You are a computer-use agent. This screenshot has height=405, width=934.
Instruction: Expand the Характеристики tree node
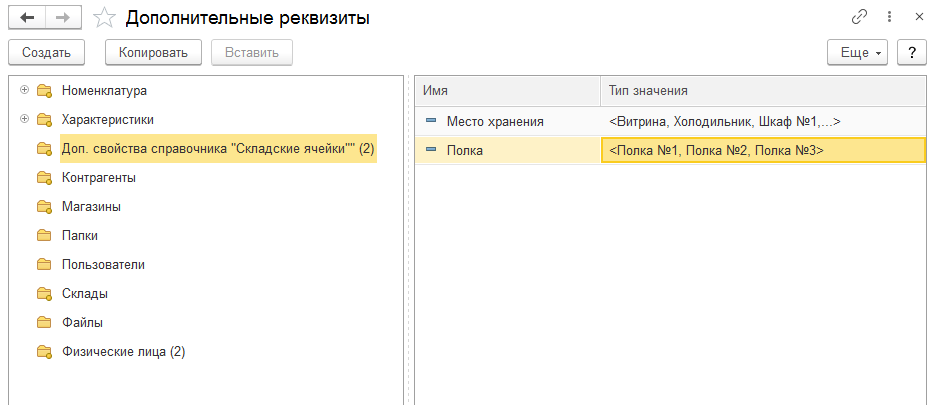[x=24, y=119]
